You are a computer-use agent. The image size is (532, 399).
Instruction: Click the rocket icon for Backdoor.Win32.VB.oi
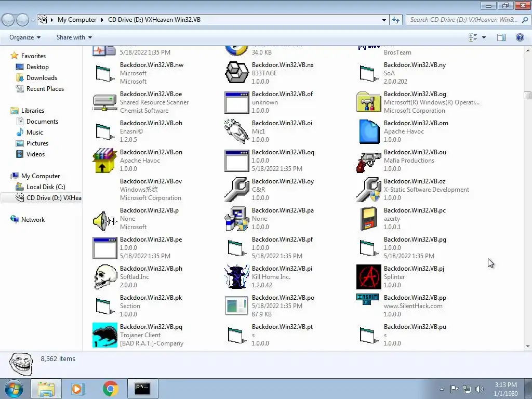coord(236,131)
